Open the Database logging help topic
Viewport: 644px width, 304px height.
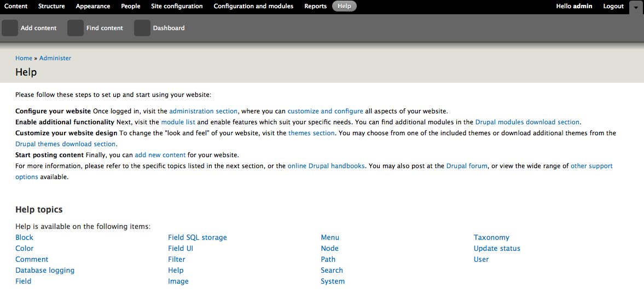(x=45, y=270)
